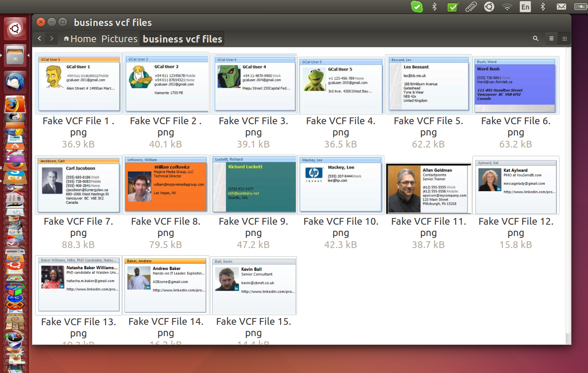Select Fake VCF File 8 orange thumbnail

click(166, 184)
